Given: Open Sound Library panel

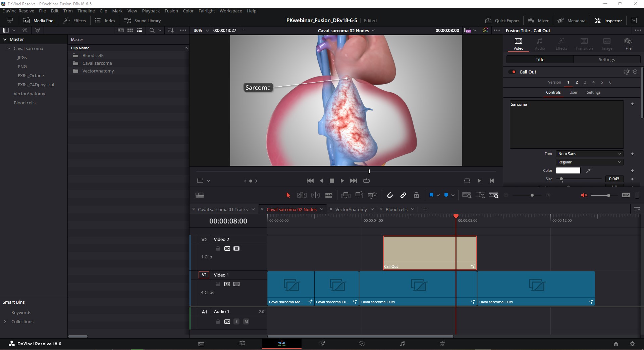Looking at the screenshot, I should pos(142,20).
